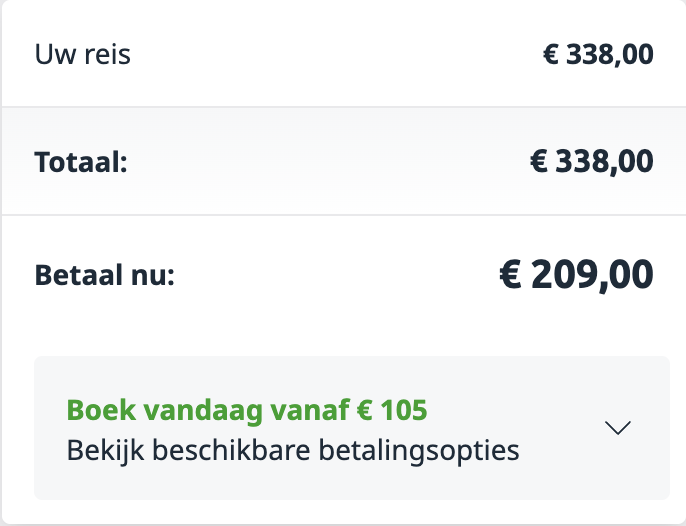Click the 'Betaal nu:' label
Viewport: 686px width, 526px height.
[105, 275]
